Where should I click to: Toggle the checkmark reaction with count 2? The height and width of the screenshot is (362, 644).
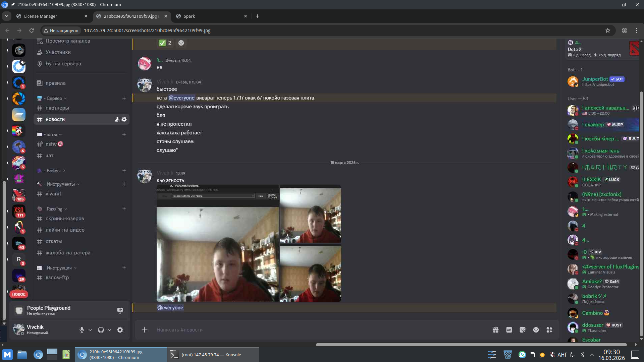click(165, 43)
